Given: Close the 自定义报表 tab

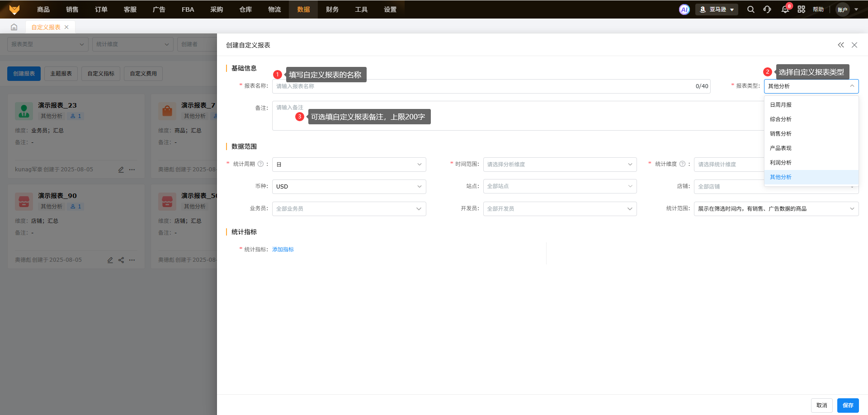Looking at the screenshot, I should (66, 27).
